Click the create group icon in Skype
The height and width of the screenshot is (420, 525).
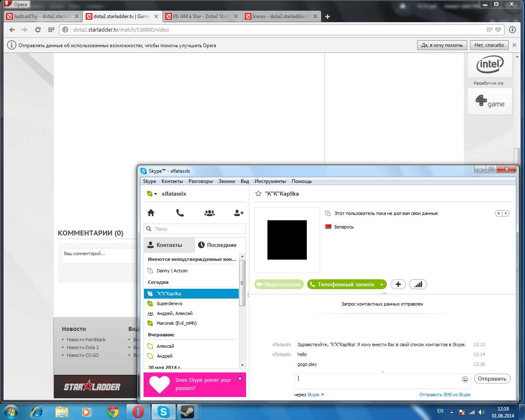(210, 212)
